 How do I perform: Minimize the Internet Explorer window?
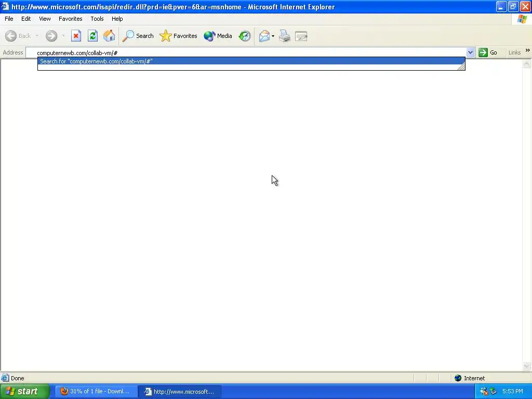pyautogui.click(x=501, y=6)
